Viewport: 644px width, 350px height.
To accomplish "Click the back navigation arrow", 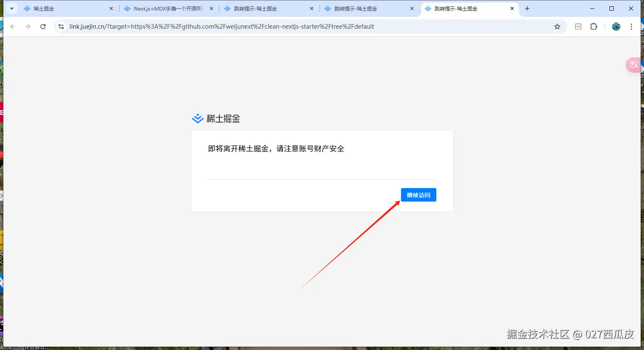I will [13, 26].
